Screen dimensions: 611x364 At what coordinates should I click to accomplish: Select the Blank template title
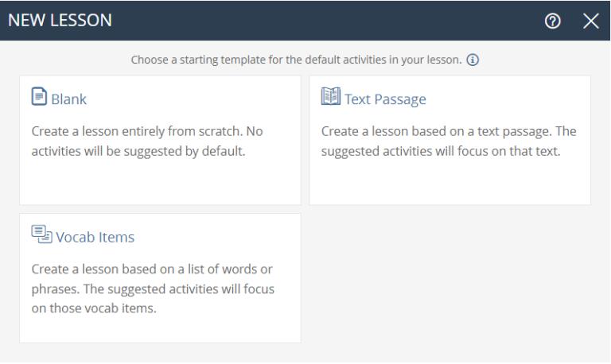(x=69, y=99)
